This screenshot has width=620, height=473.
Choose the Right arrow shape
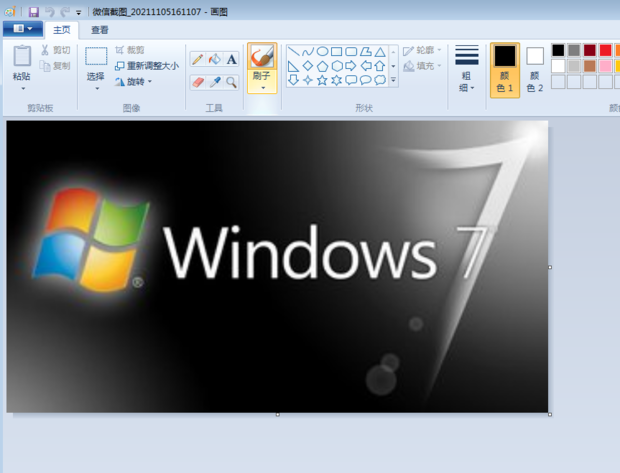[x=351, y=66]
